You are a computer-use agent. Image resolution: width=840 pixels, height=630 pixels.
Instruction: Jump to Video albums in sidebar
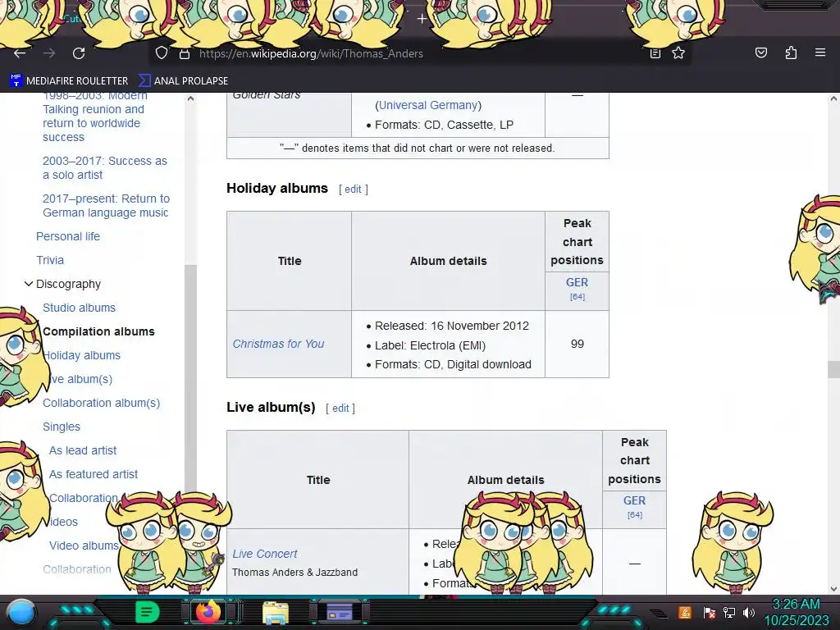click(x=84, y=546)
